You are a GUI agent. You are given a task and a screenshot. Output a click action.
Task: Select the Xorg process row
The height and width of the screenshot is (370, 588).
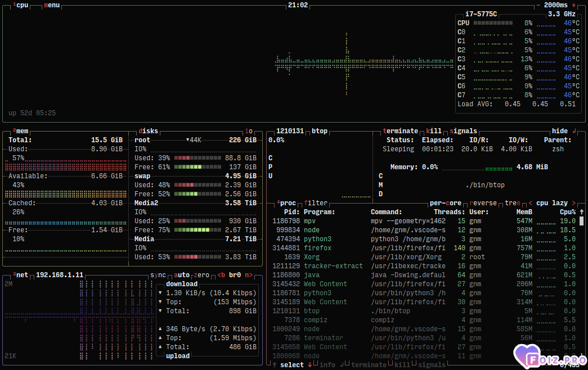[424, 257]
